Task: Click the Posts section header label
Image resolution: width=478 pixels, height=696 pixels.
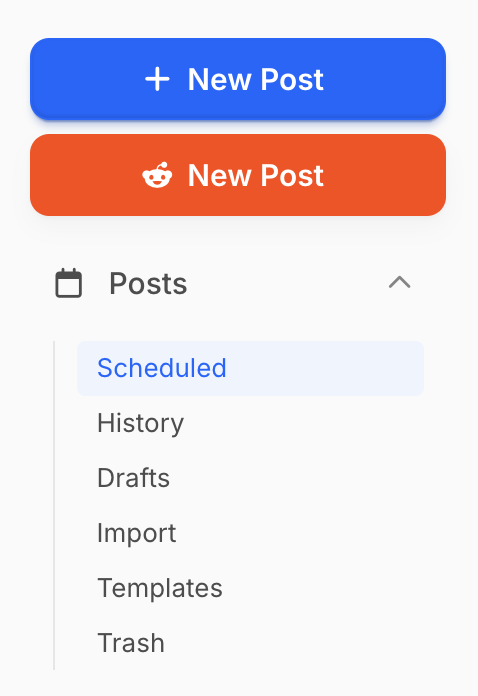Action: pos(148,284)
